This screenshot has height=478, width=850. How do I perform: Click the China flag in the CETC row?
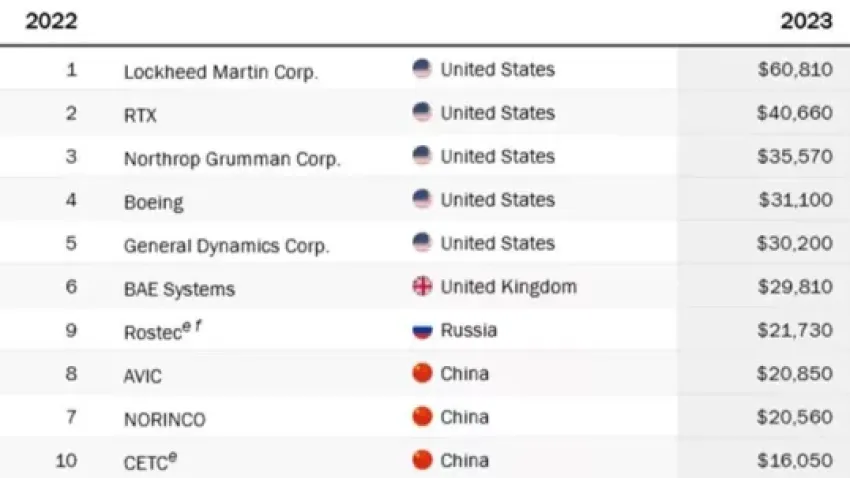tap(422, 460)
